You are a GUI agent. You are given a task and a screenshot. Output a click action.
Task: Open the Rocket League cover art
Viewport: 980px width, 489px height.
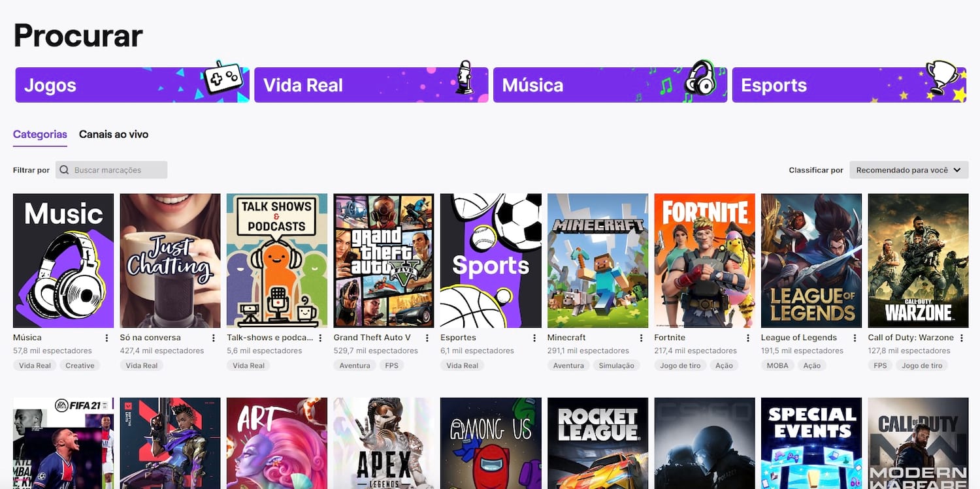click(x=598, y=443)
